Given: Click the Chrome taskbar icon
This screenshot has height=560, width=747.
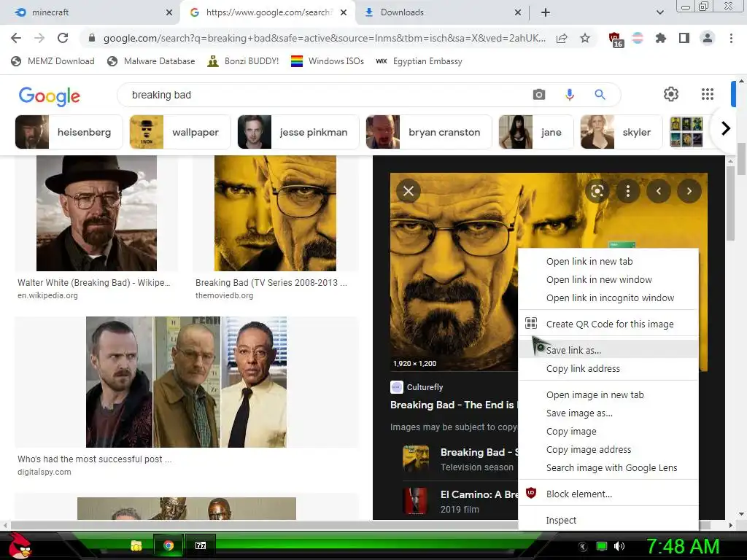Looking at the screenshot, I should pos(169,545).
